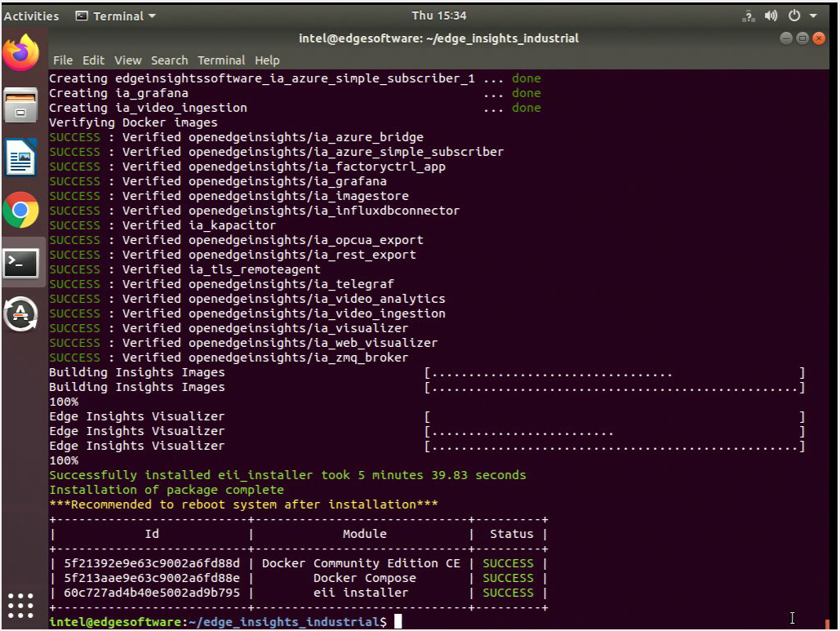Viewport: 840px width, 631px height.
Task: Open the Files manager dock icon
Action: 21,105
